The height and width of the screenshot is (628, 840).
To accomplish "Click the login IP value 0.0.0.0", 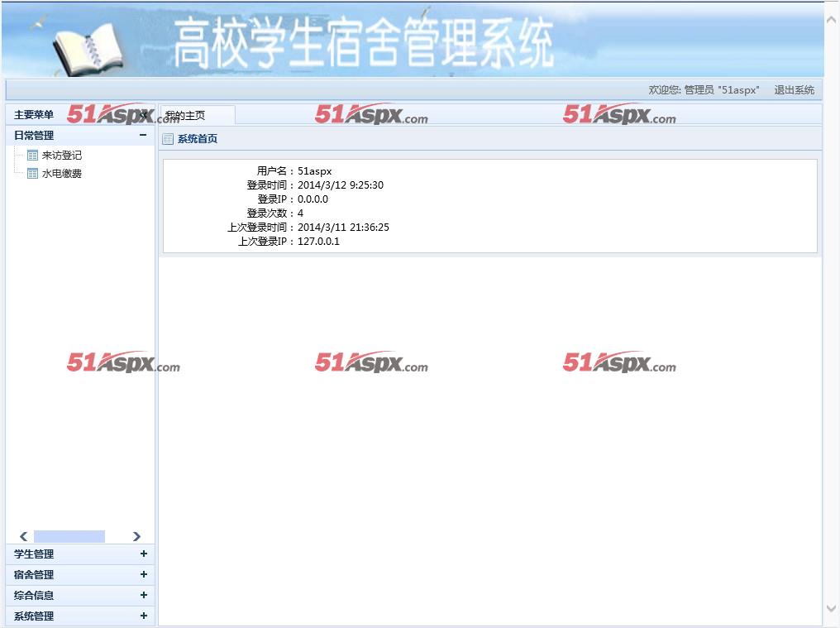I will (x=313, y=199).
